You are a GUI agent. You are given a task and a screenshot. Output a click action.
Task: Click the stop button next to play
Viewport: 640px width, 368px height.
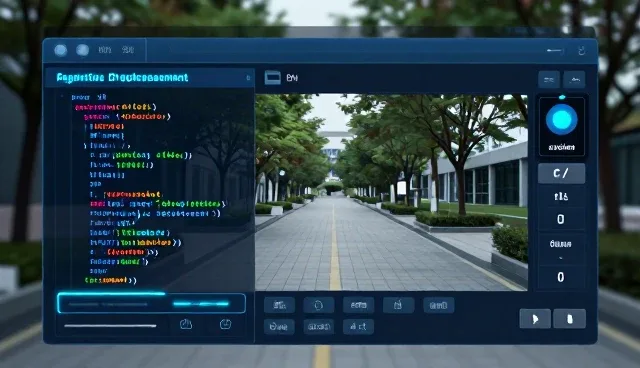[569, 319]
